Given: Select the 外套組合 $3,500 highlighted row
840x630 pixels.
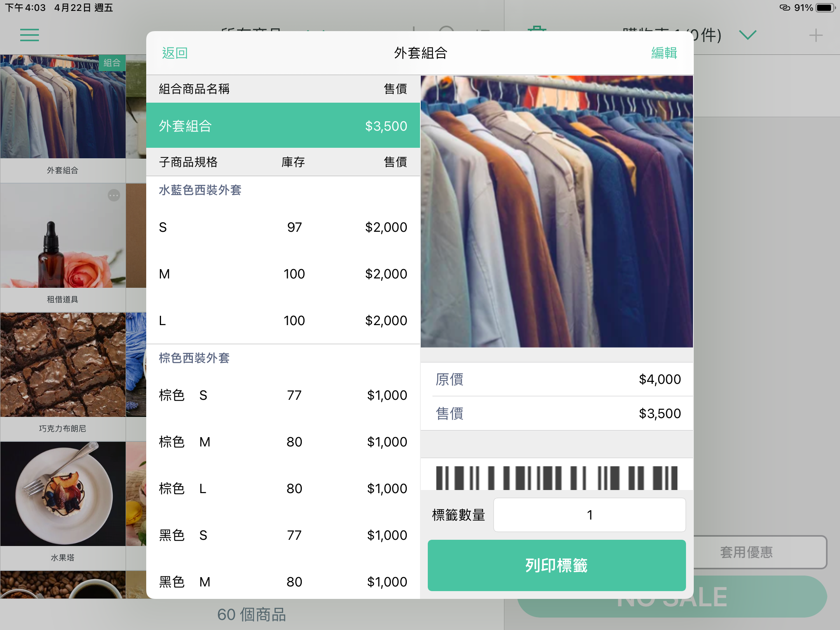Looking at the screenshot, I should [x=283, y=126].
